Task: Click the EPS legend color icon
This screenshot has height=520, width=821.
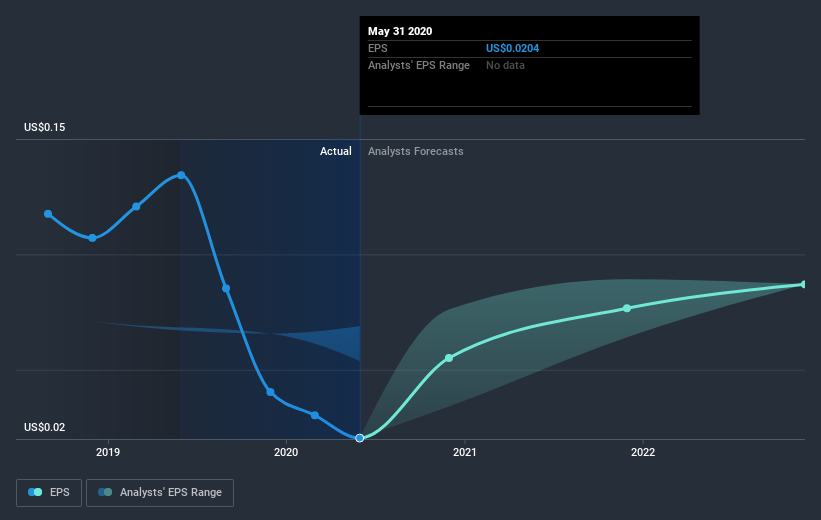Action: (35, 492)
